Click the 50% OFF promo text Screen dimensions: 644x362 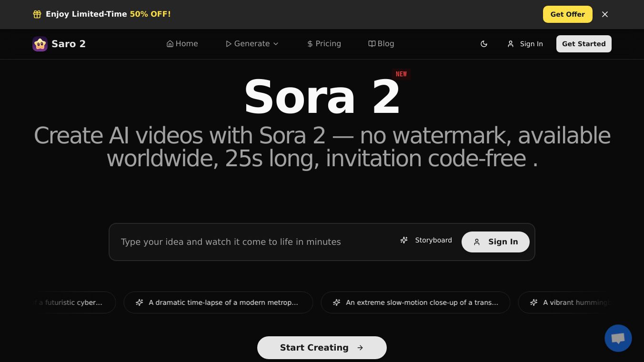[150, 14]
